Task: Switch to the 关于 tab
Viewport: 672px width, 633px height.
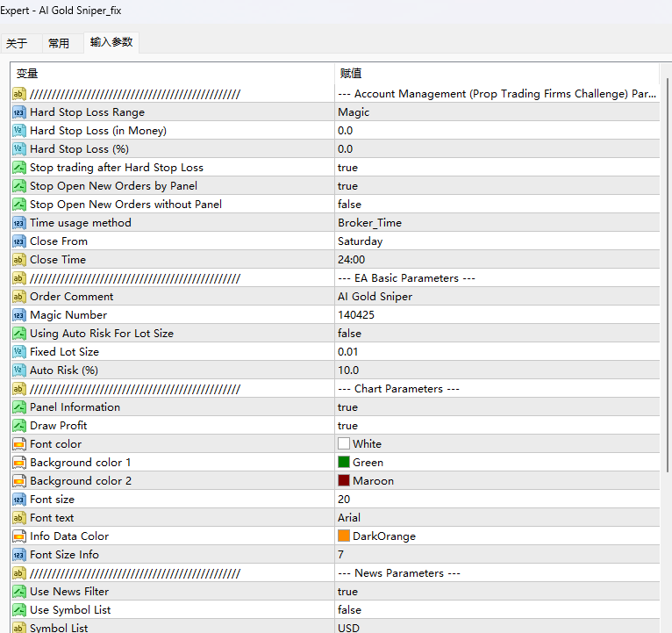Action: click(x=17, y=43)
